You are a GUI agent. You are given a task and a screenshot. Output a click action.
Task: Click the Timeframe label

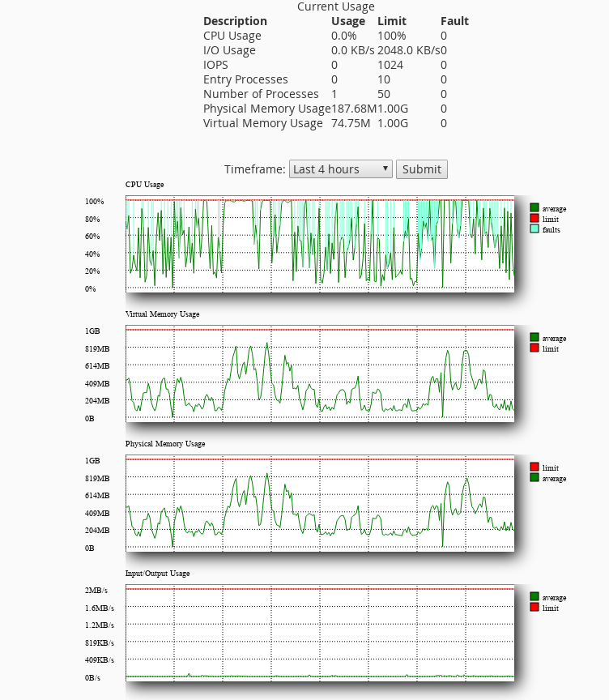pyautogui.click(x=254, y=169)
